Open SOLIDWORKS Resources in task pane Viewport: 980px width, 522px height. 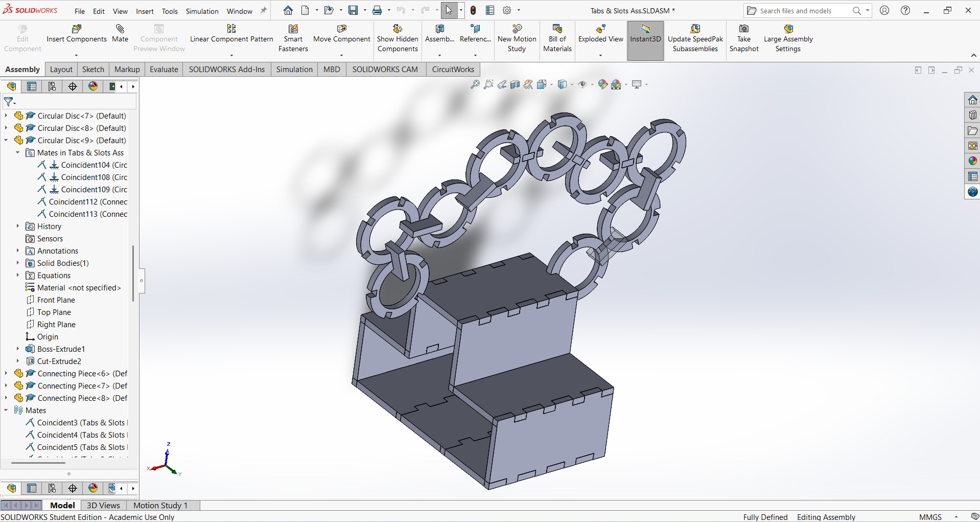pyautogui.click(x=972, y=100)
